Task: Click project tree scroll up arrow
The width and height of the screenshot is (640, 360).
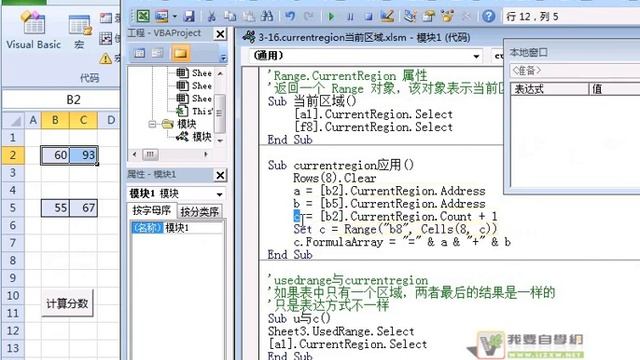Action: point(220,73)
